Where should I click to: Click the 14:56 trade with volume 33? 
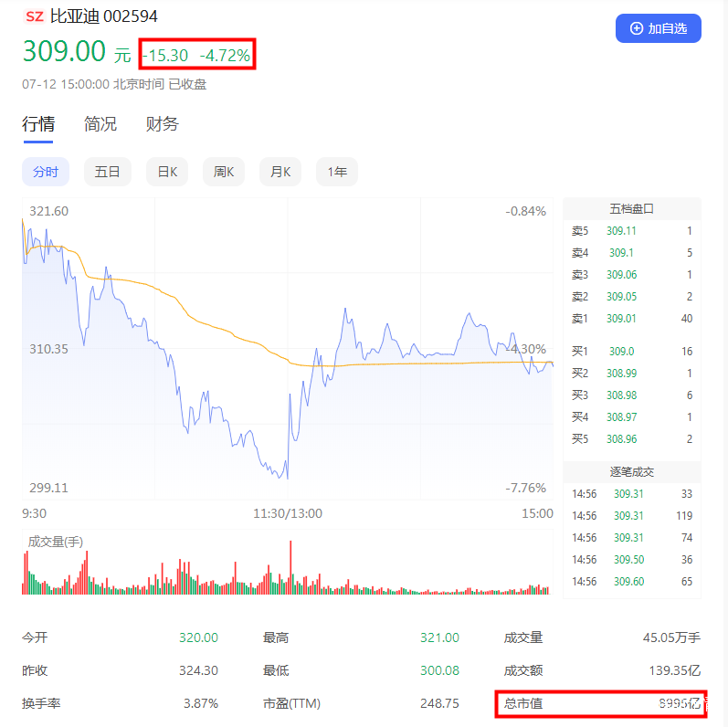(631, 493)
